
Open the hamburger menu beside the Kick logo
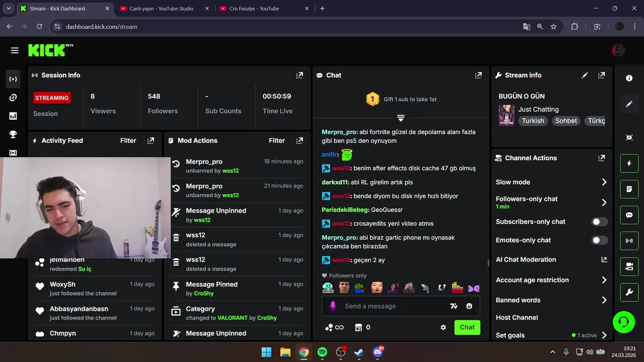point(15,50)
